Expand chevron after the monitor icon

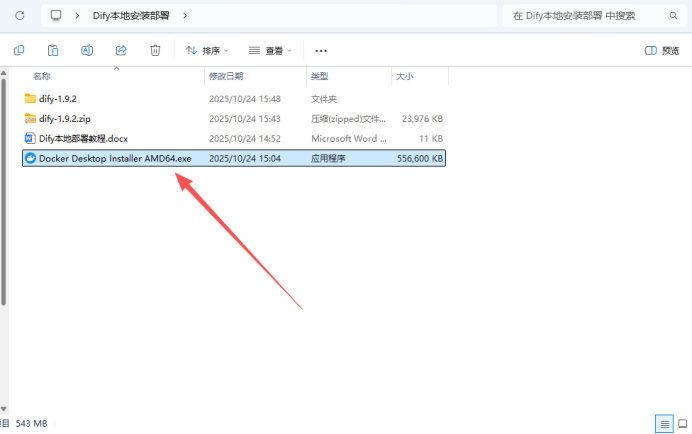pyautogui.click(x=77, y=16)
